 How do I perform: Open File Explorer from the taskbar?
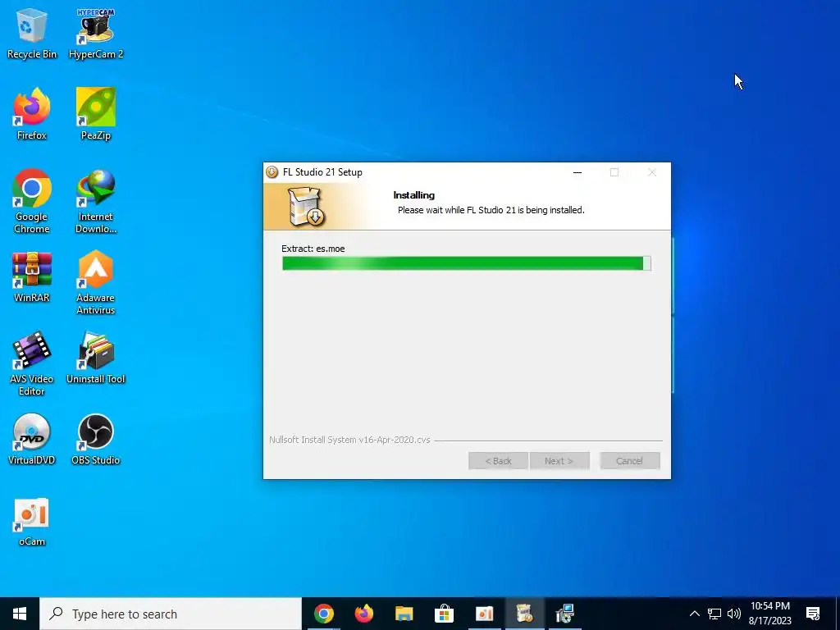coord(404,614)
